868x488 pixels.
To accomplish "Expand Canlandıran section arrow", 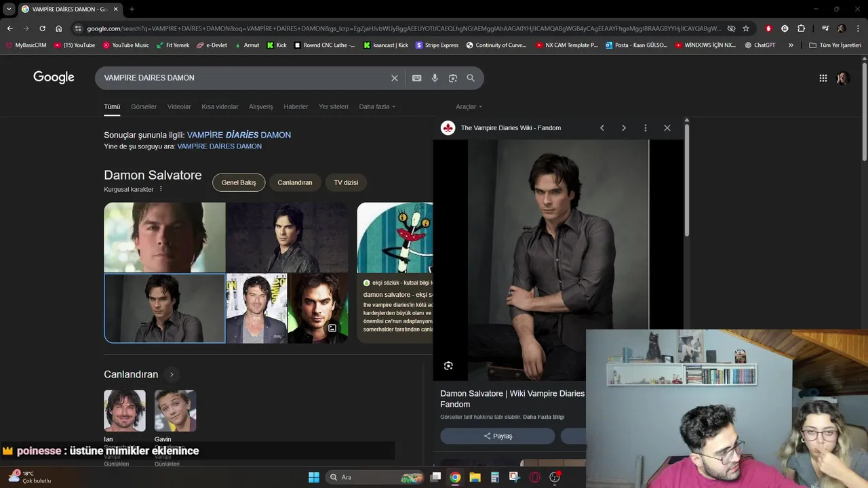I will [172, 374].
